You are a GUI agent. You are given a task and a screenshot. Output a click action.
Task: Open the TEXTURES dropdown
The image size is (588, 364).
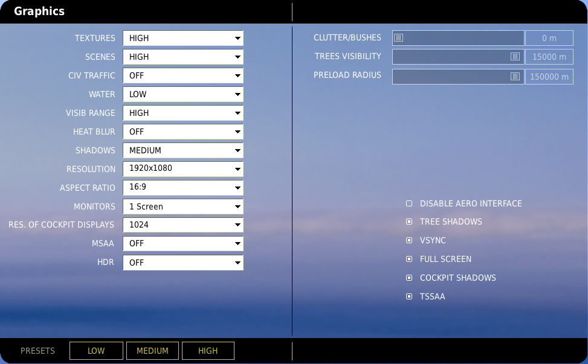pos(183,38)
